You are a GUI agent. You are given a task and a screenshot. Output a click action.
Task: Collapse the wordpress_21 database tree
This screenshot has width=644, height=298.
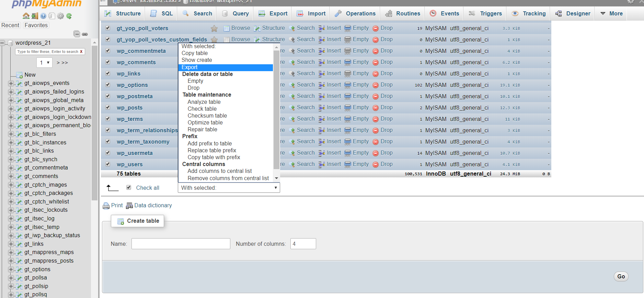pyautogui.click(x=2, y=43)
